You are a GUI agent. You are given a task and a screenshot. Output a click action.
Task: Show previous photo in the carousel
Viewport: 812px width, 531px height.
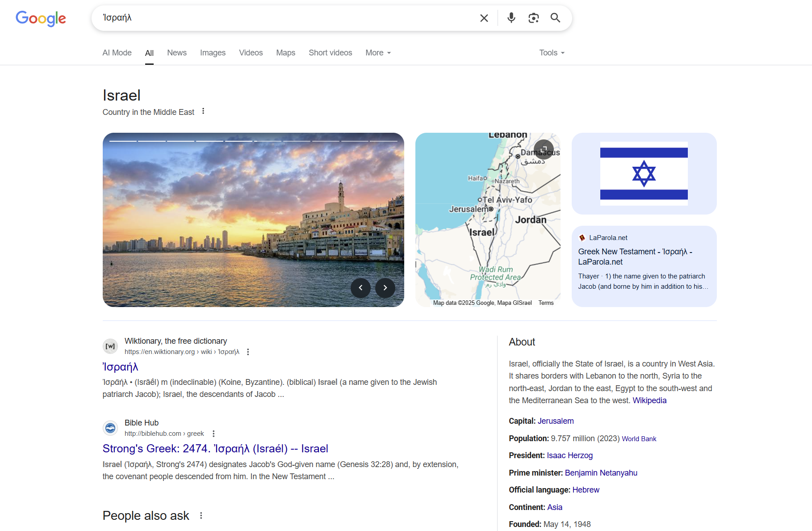pyautogui.click(x=361, y=288)
